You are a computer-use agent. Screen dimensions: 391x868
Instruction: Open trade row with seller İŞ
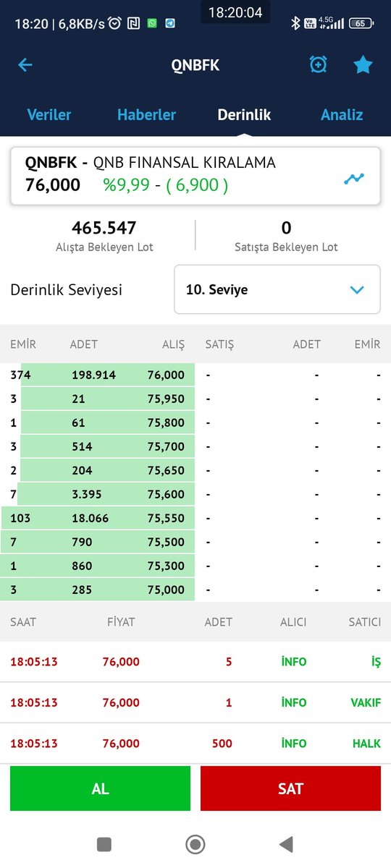(x=195, y=661)
